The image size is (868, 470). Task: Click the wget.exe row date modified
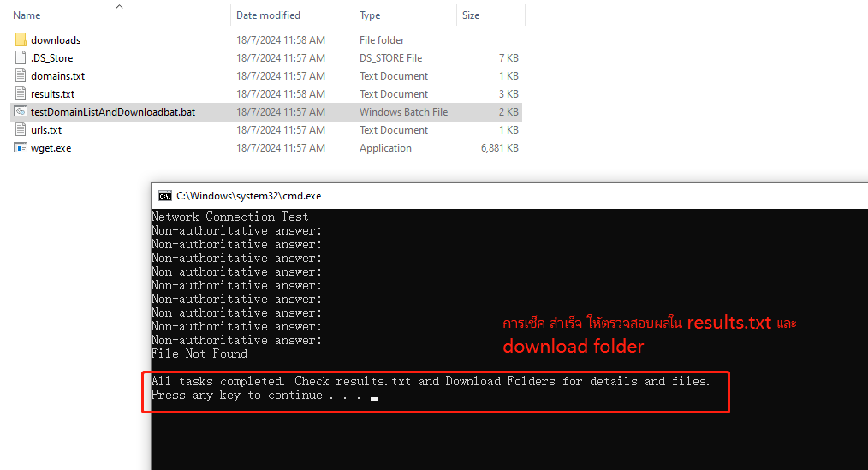[281, 148]
